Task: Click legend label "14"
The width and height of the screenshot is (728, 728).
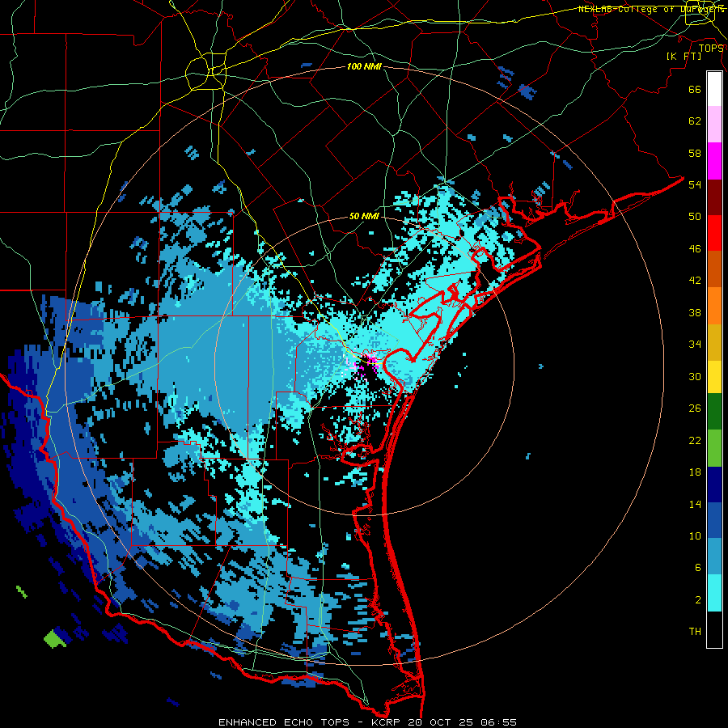Action: 695,504
